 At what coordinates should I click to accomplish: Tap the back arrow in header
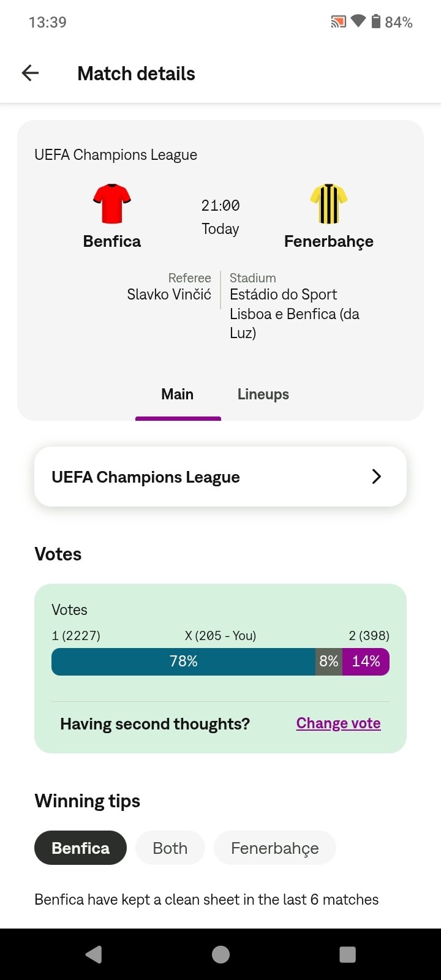[30, 73]
